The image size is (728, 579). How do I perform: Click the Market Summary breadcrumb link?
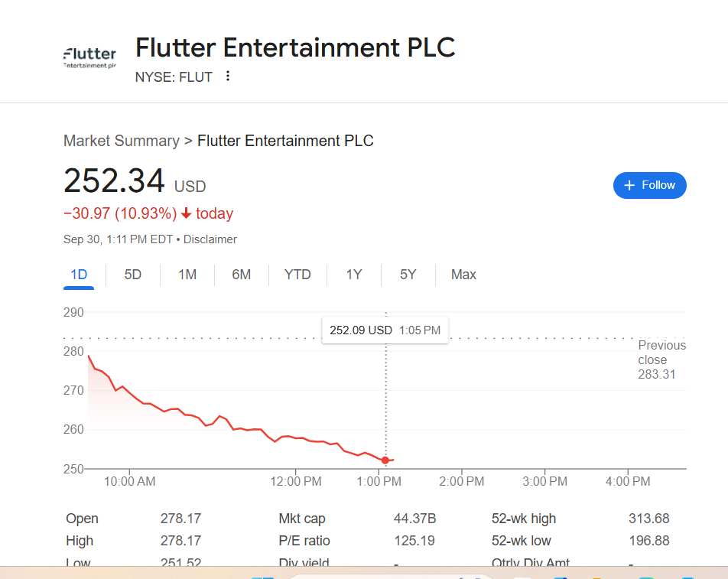click(x=121, y=141)
